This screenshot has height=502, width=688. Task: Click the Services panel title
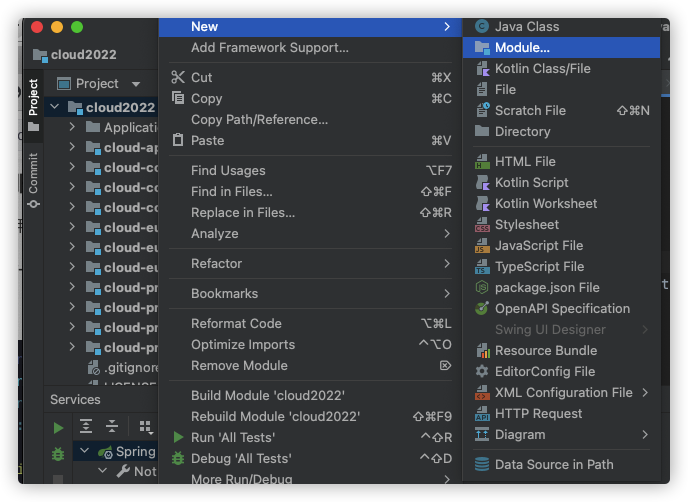75,399
